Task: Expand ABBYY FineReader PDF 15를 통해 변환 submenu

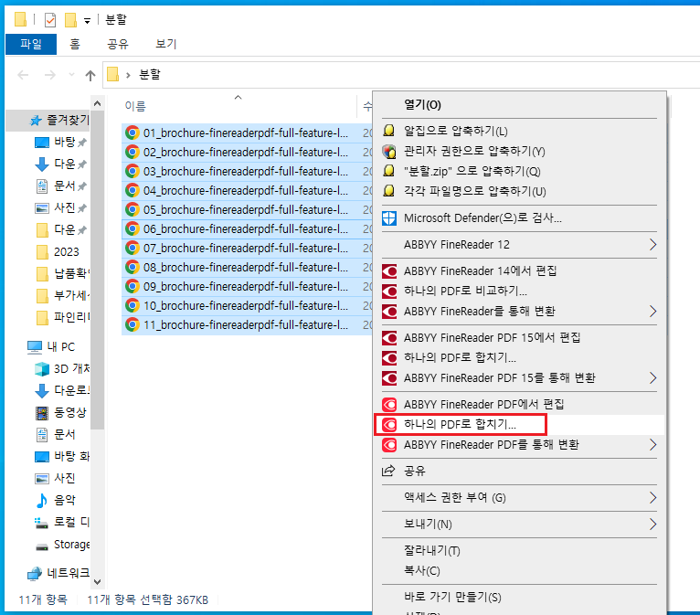Action: 652,378
